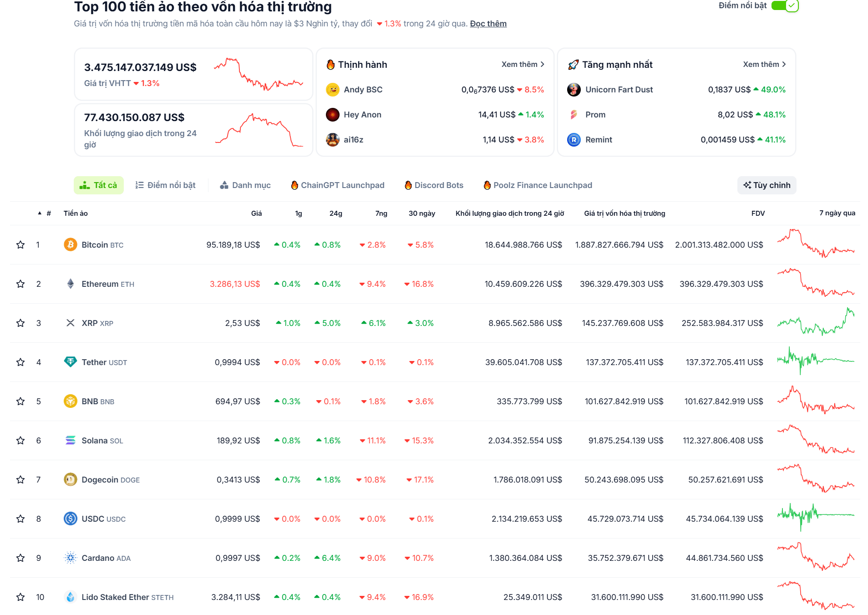Viewport: 868px width, 615px height.
Task: Click the USDC logo icon
Action: tap(70, 518)
